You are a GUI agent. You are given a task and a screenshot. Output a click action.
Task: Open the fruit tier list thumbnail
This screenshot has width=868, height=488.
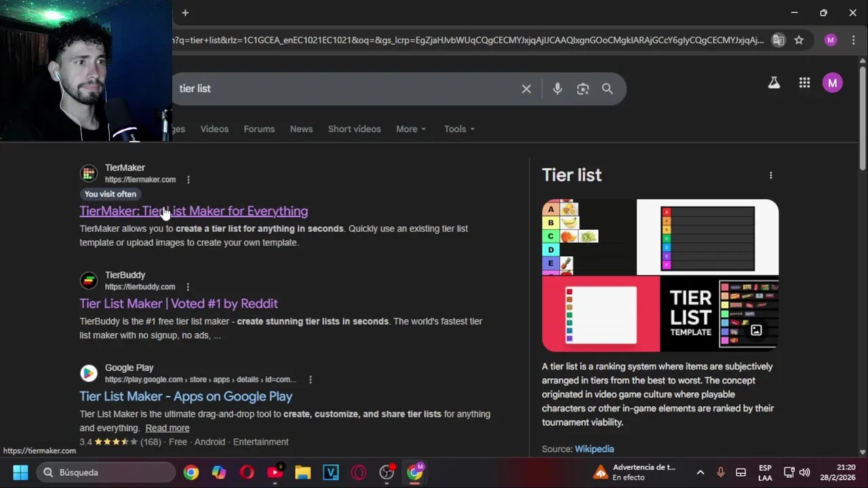click(x=589, y=237)
